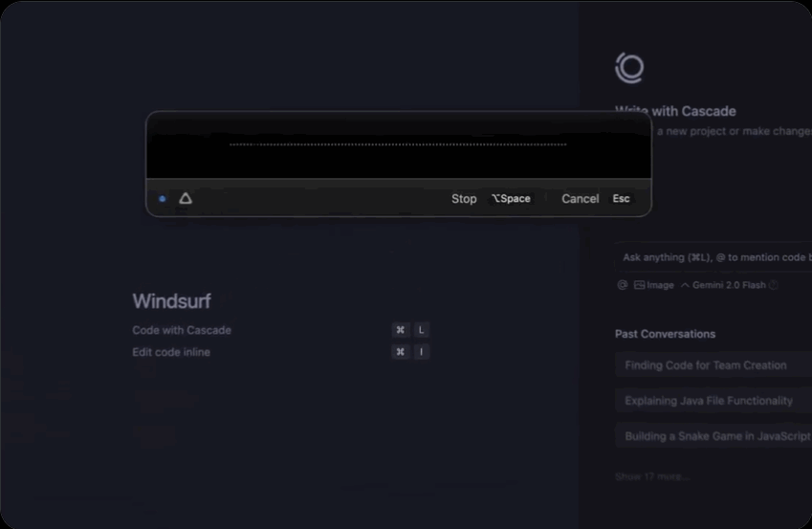The image size is (812, 529).
Task: Click the Cascade swirl logo
Action: (x=629, y=68)
